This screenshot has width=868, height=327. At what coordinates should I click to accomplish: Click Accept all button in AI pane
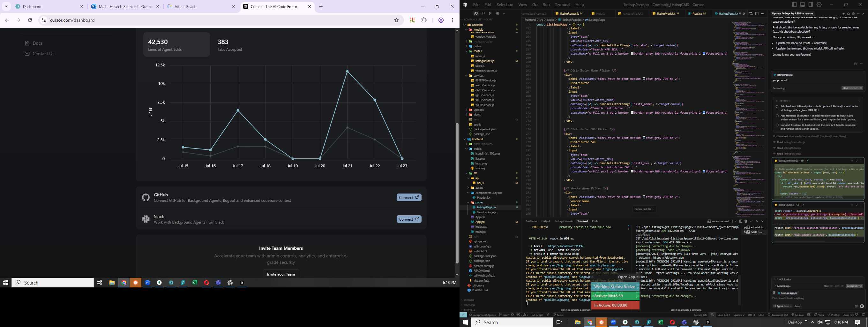point(854,286)
